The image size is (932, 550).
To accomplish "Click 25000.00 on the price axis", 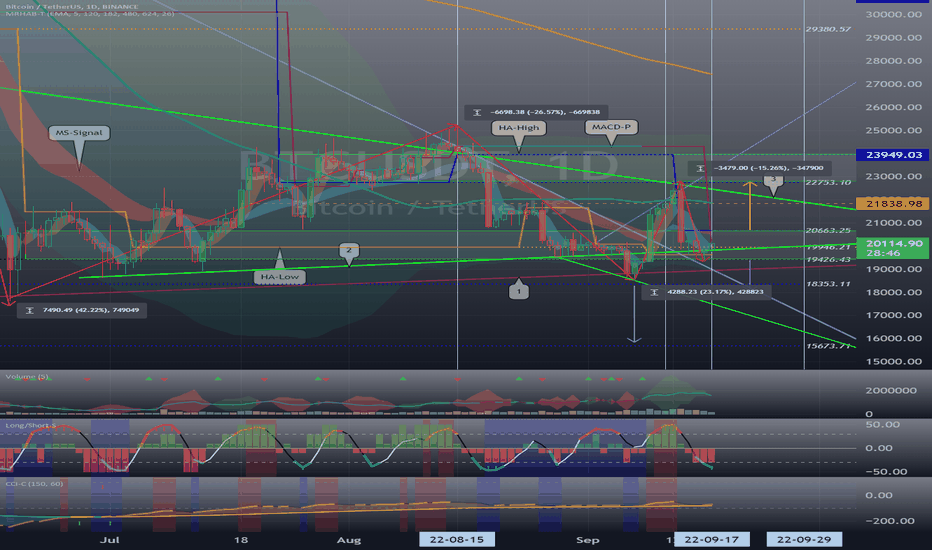I will click(x=893, y=130).
